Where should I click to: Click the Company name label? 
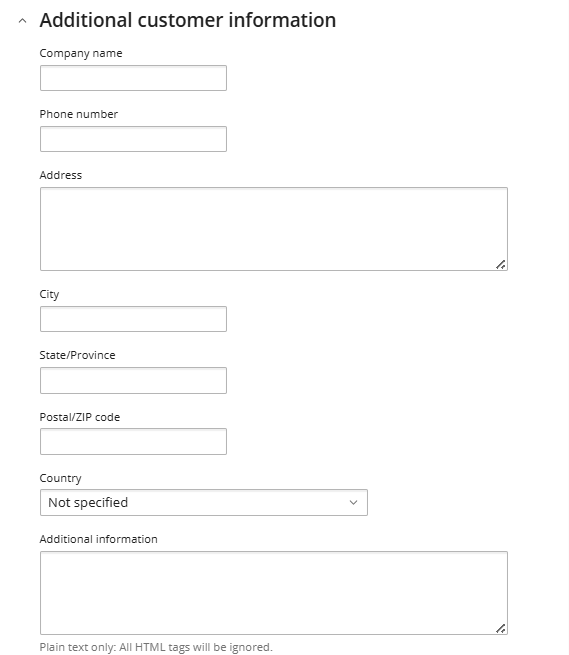(81, 53)
